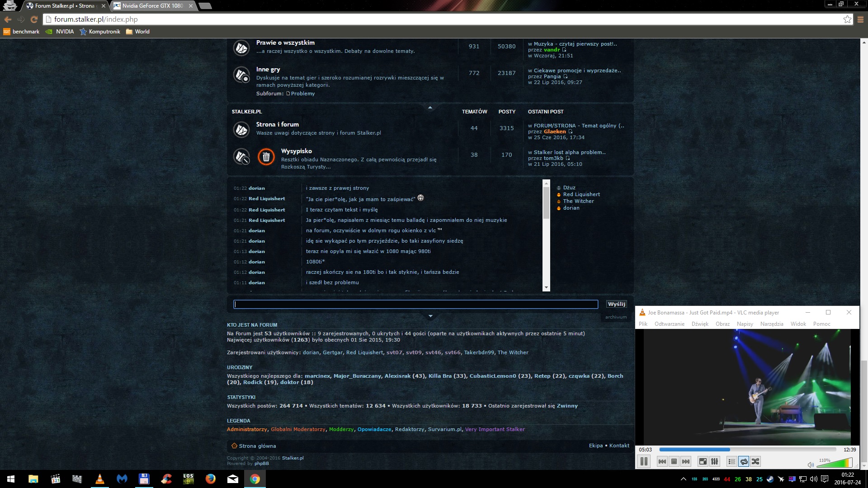Toggle fullscreen video in VLC
This screenshot has height=488, width=868.
point(703,461)
